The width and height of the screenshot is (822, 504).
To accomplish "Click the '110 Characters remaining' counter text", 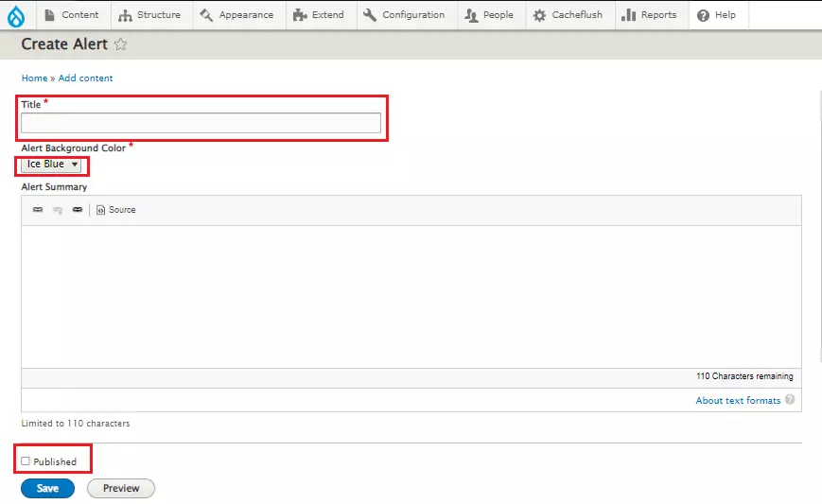I will click(x=744, y=376).
